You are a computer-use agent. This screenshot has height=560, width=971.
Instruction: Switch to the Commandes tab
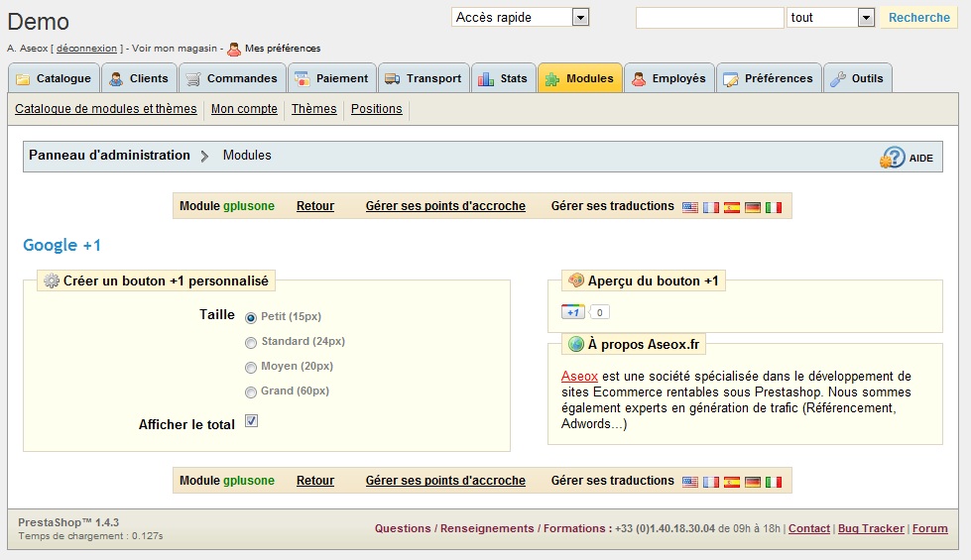pos(232,78)
